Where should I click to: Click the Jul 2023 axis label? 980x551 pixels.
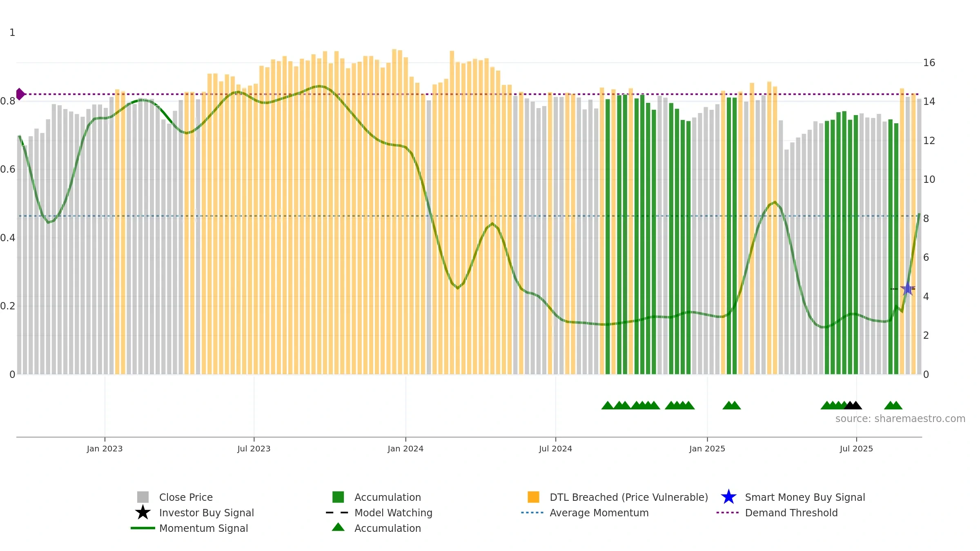(254, 449)
